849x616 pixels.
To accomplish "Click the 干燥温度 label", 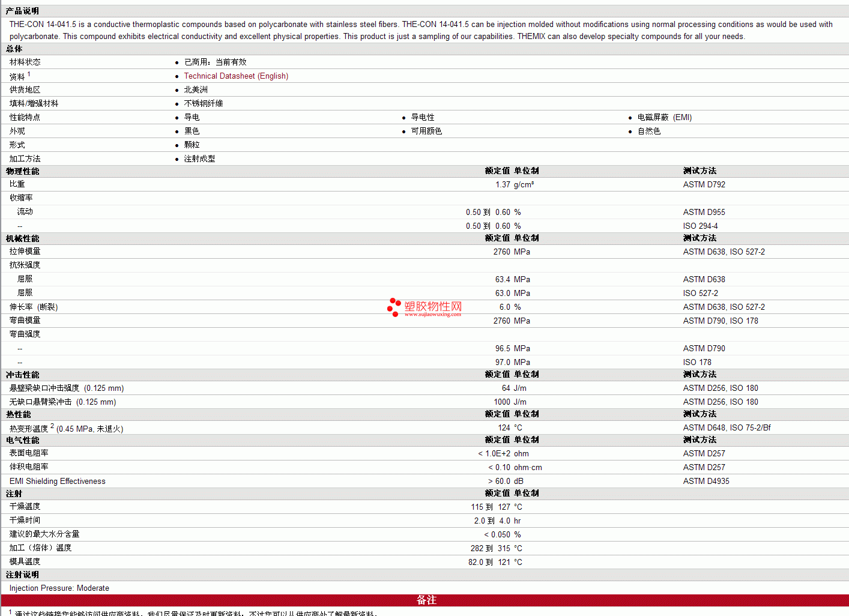I will (x=25, y=507).
